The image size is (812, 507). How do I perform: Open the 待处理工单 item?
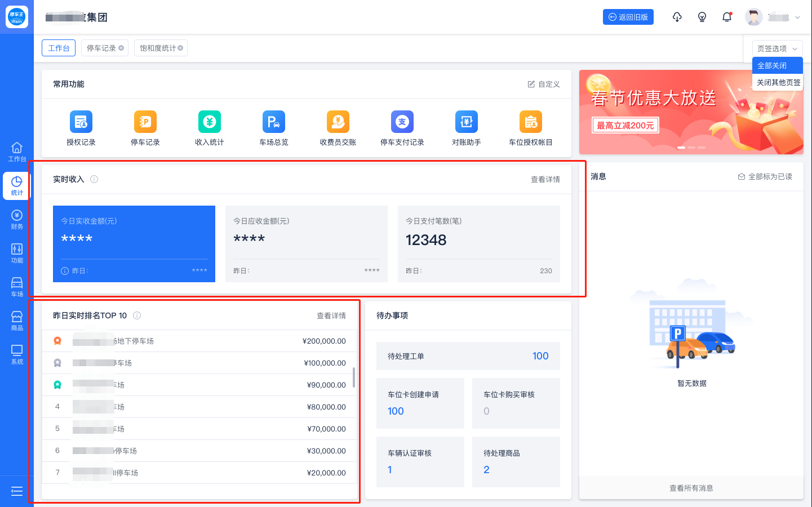468,356
